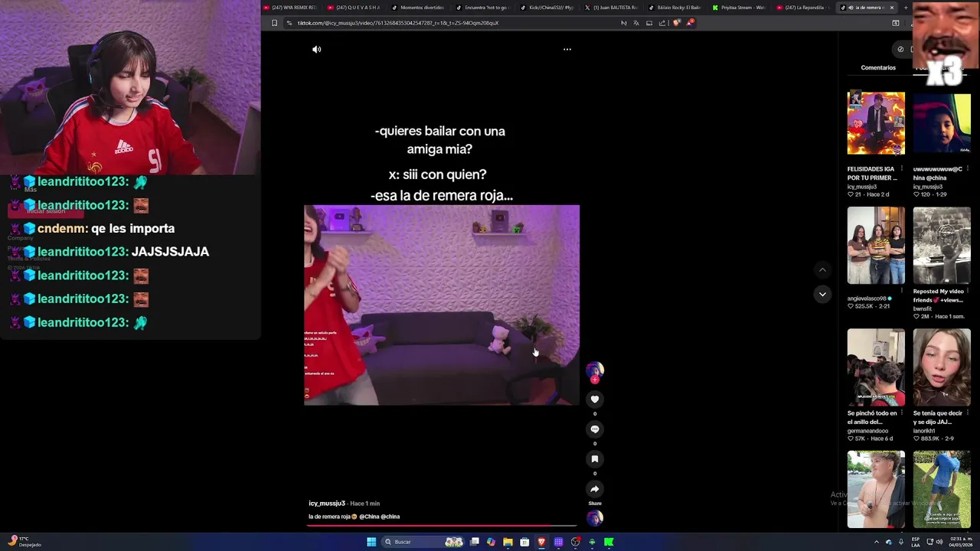Click the Brave Rewards triangle icon

(689, 23)
